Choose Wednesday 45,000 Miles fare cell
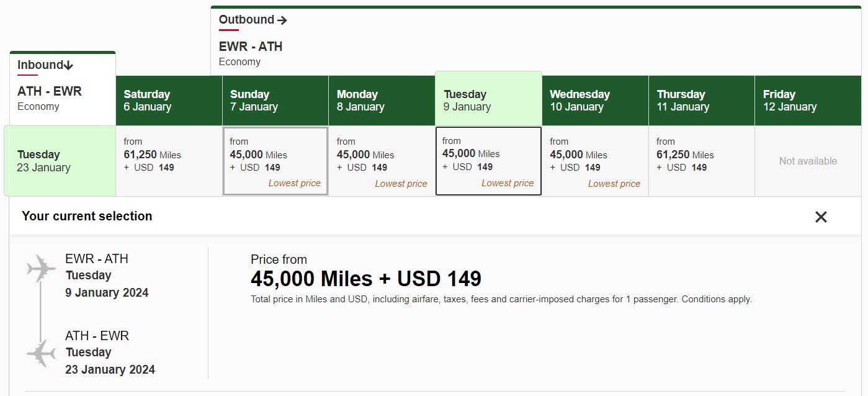The image size is (868, 396). click(596, 161)
